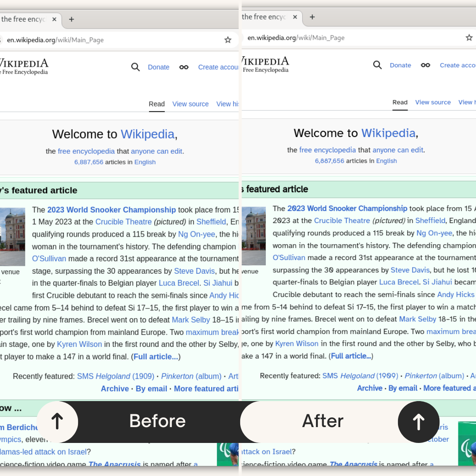Open 2023 World Snooker Championship link, After window
The image size is (476, 476).
pyautogui.click(x=347, y=208)
